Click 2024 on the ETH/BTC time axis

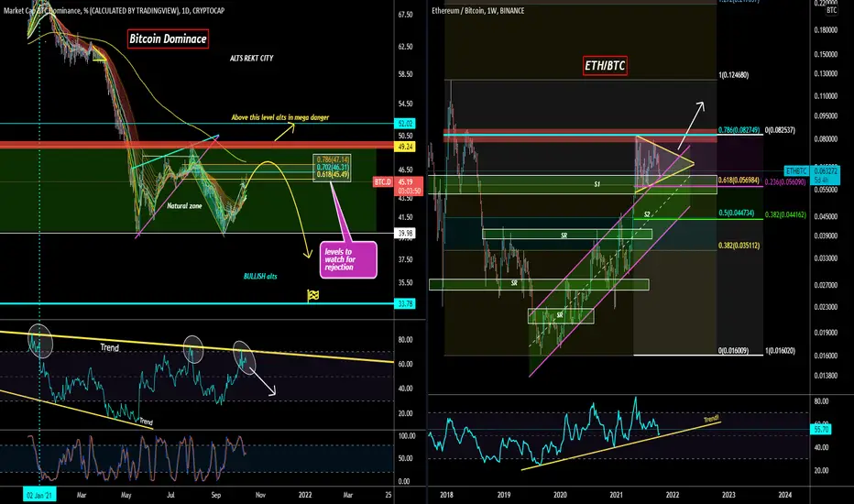(x=785, y=495)
